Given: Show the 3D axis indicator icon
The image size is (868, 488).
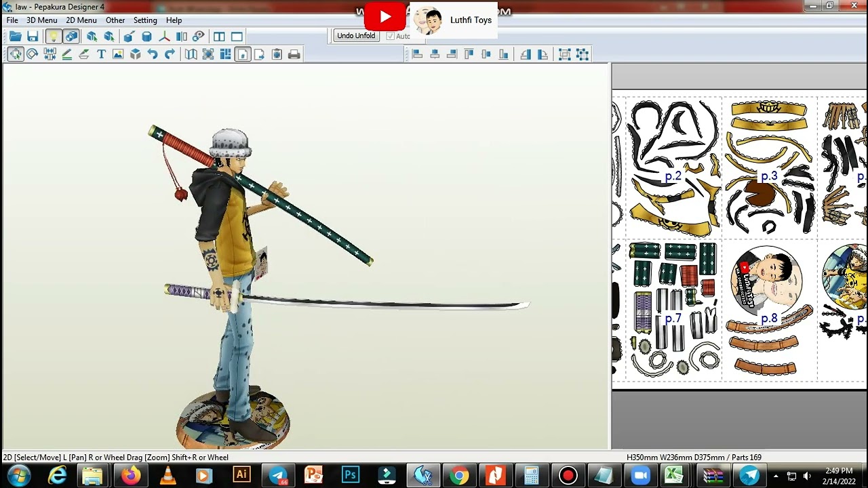Looking at the screenshot, I should (164, 37).
